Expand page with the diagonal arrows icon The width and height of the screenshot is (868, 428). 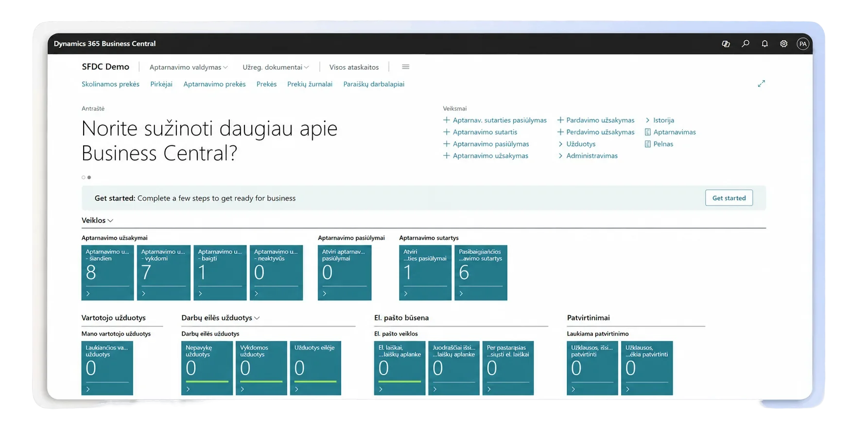tap(761, 84)
